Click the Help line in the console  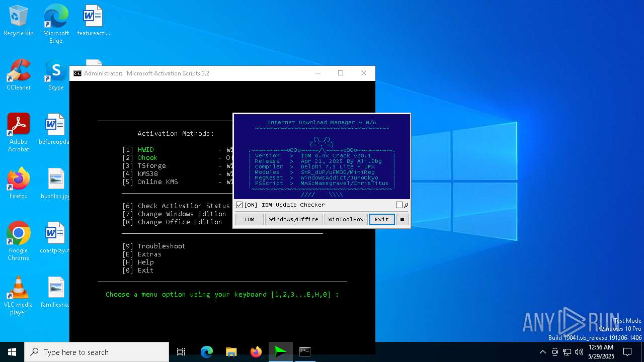pyautogui.click(x=138, y=262)
